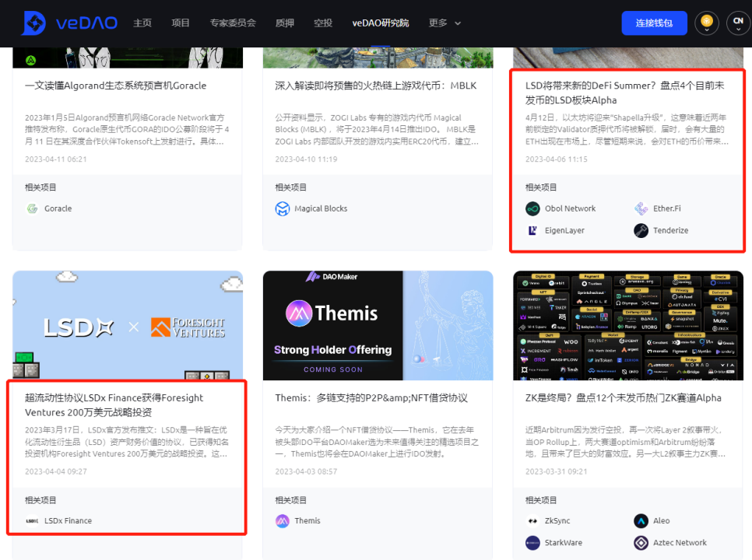
Task: Click the date 2023-04-06 11:15
Action: (x=557, y=159)
